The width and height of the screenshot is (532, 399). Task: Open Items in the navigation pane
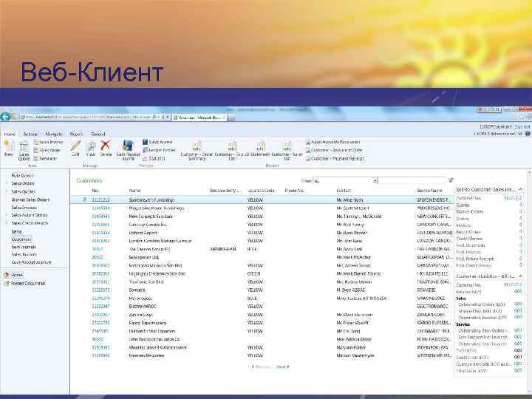[x=16, y=231]
